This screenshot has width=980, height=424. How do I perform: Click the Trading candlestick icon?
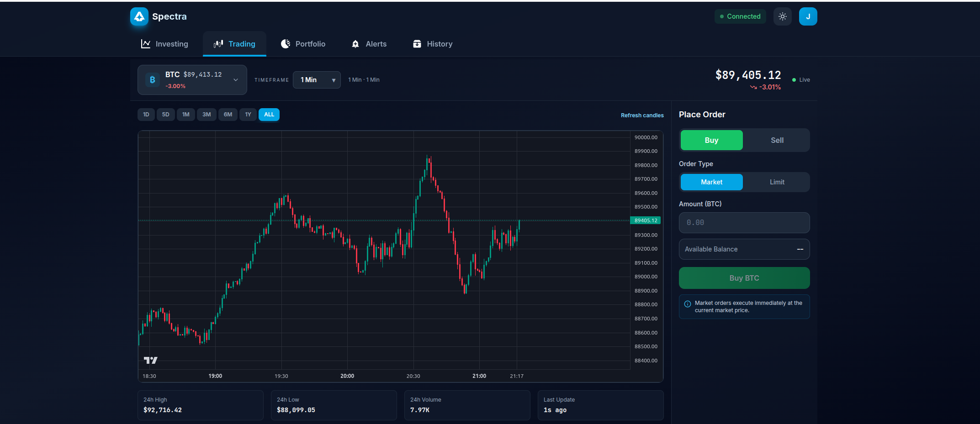pyautogui.click(x=218, y=44)
